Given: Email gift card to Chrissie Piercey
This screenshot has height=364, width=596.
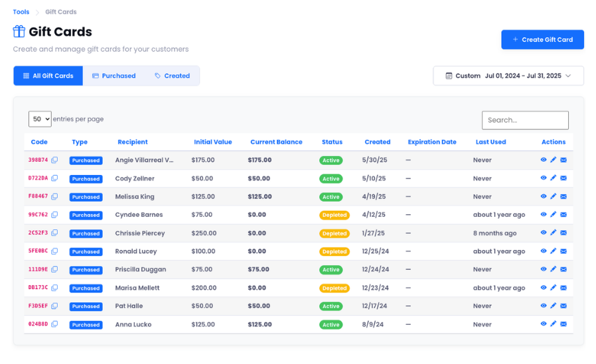Looking at the screenshot, I should point(563,233).
